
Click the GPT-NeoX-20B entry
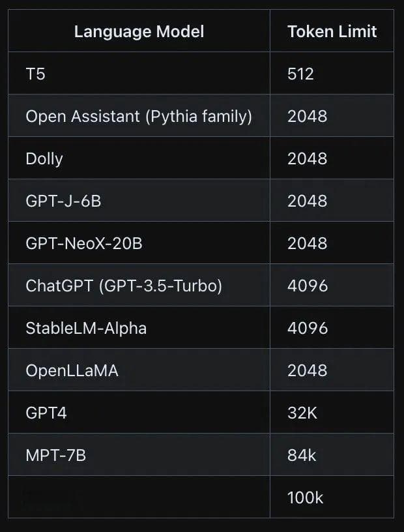pyautogui.click(x=84, y=243)
